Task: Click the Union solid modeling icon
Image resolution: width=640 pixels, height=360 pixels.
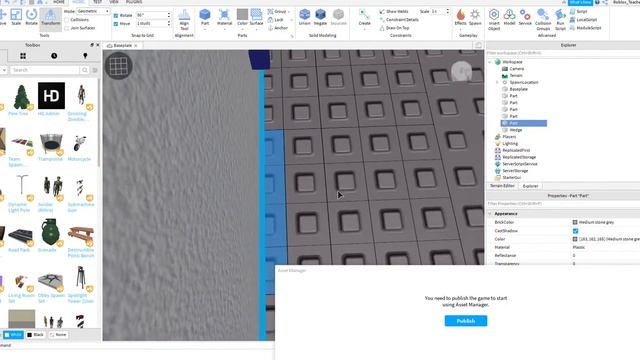Action: 304,17
